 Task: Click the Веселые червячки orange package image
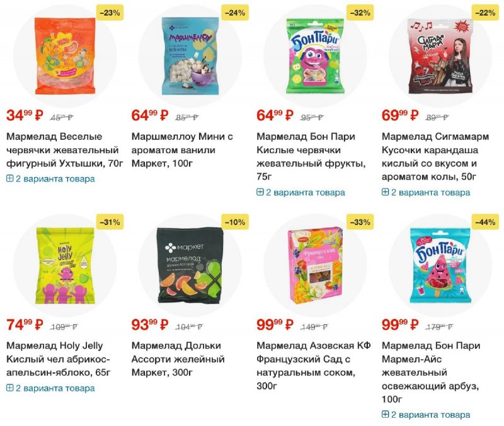(x=66, y=55)
